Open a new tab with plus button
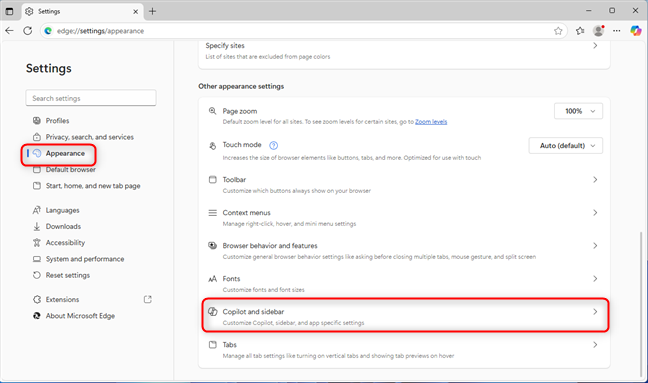This screenshot has width=648, height=383. coord(152,11)
